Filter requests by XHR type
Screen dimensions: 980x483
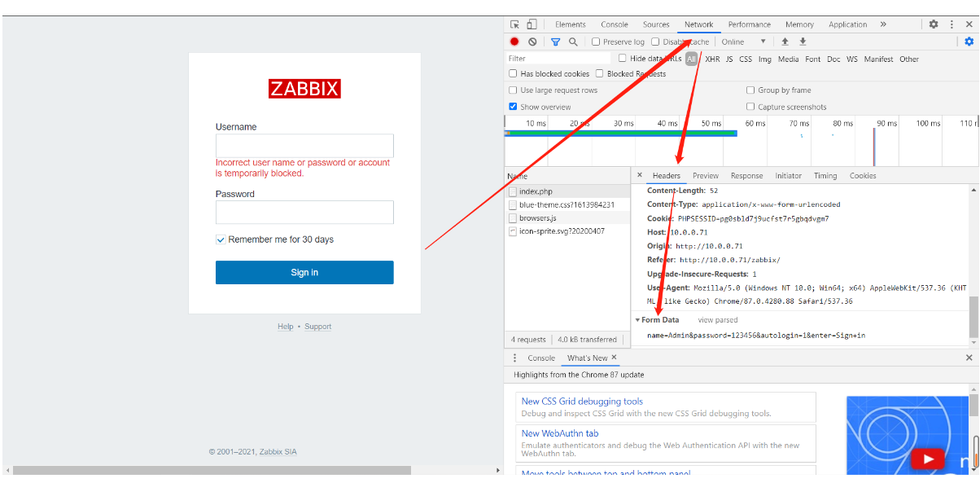click(x=712, y=59)
